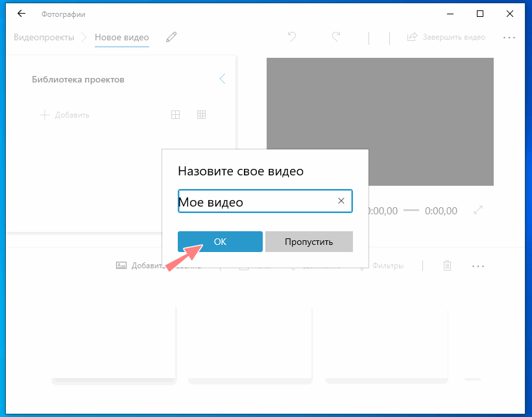This screenshot has width=532, height=417.
Task: Collapse the Библиотека проектов panel
Action: point(222,79)
